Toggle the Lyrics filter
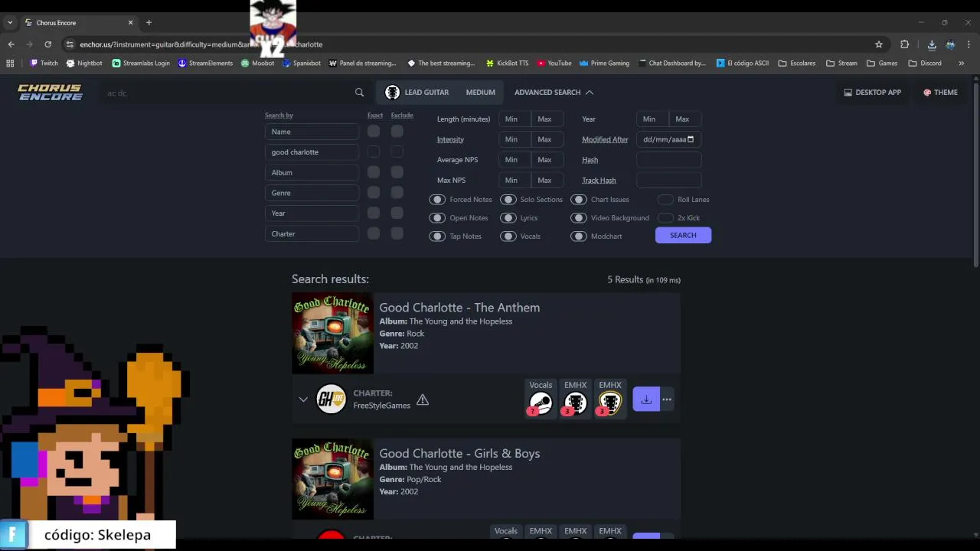 click(508, 218)
